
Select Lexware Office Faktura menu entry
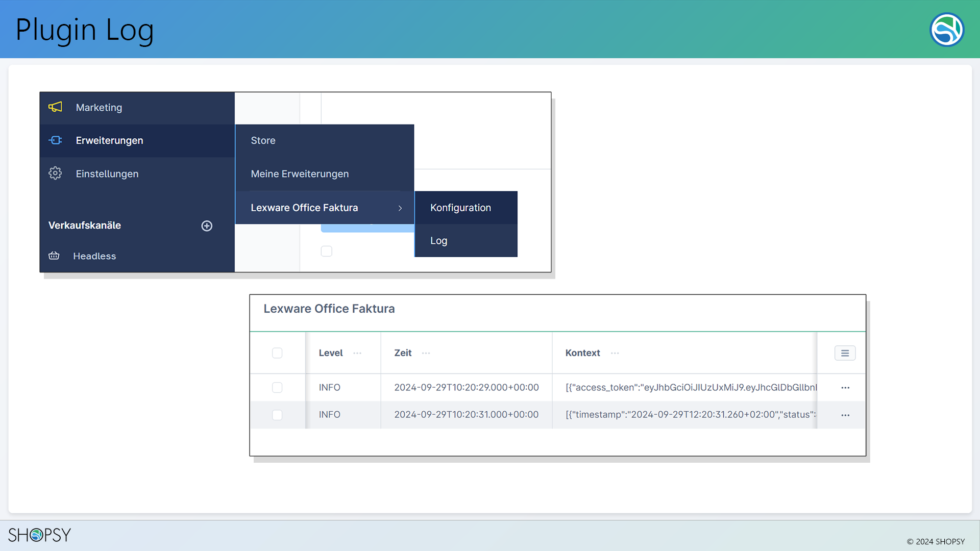click(x=325, y=208)
